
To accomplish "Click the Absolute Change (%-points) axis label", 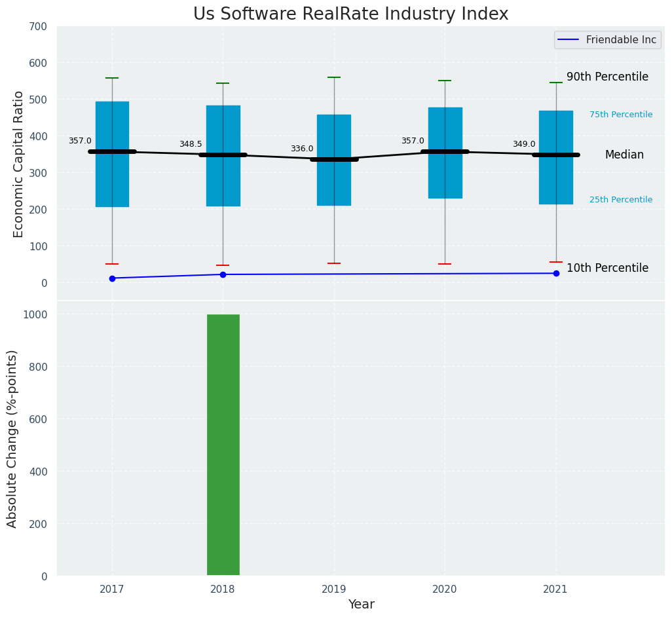I will click(x=12, y=438).
